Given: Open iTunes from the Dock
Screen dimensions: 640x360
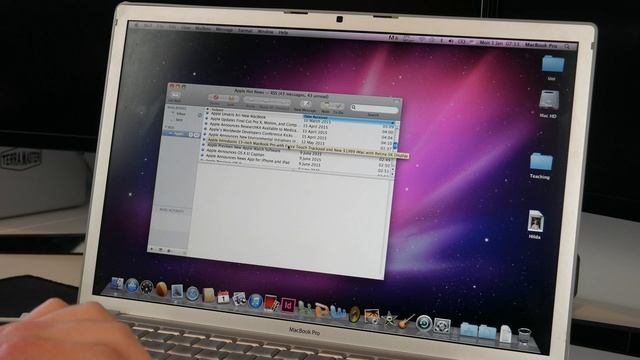Looking at the screenshot, I should (x=256, y=300).
